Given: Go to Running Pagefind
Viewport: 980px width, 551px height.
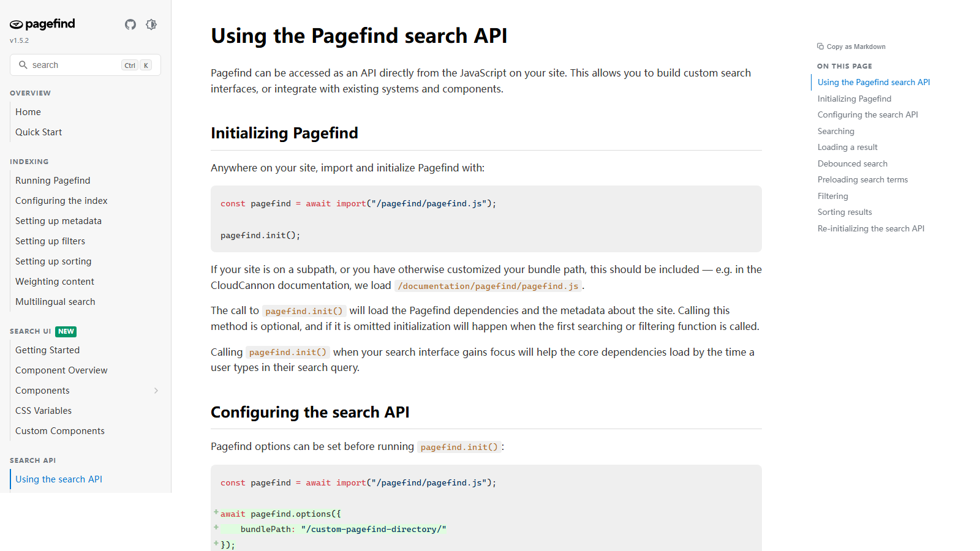Looking at the screenshot, I should [x=53, y=181].
